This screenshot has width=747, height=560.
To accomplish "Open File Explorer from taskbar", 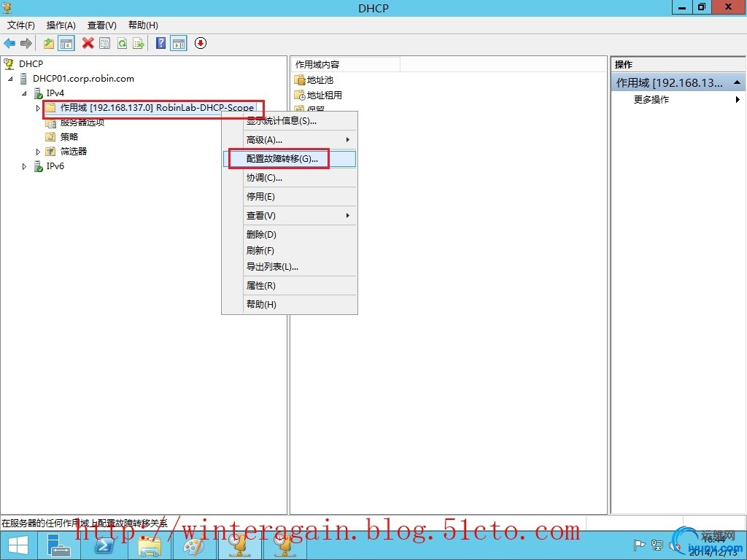I will click(x=149, y=545).
